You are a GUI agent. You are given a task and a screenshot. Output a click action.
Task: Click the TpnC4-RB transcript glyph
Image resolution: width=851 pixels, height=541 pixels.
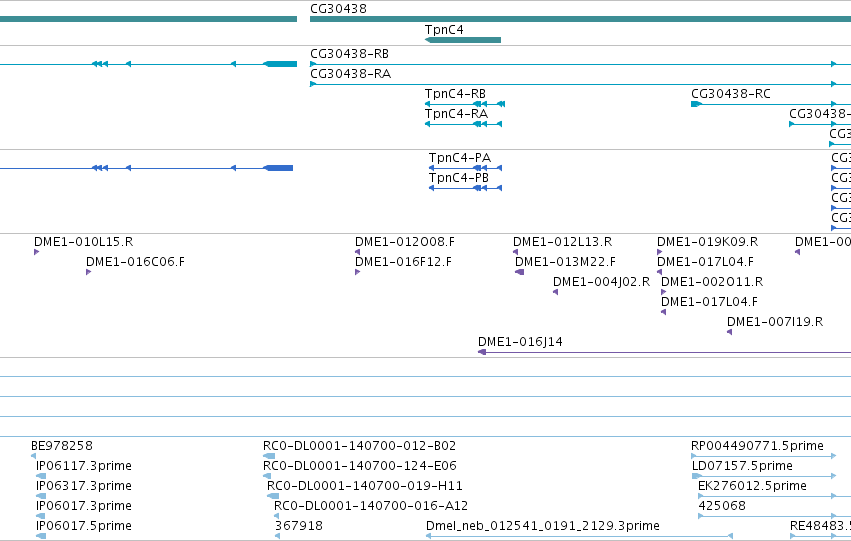point(465,104)
